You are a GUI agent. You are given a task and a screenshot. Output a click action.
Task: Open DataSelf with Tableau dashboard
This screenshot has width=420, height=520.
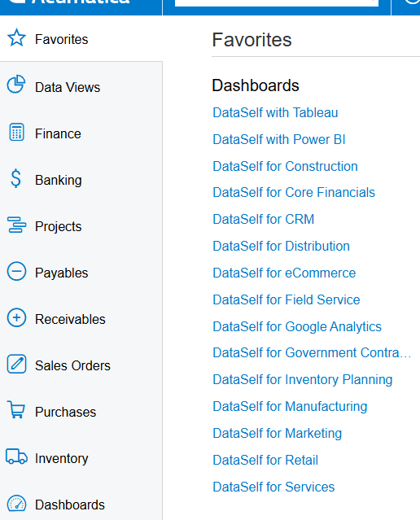275,113
